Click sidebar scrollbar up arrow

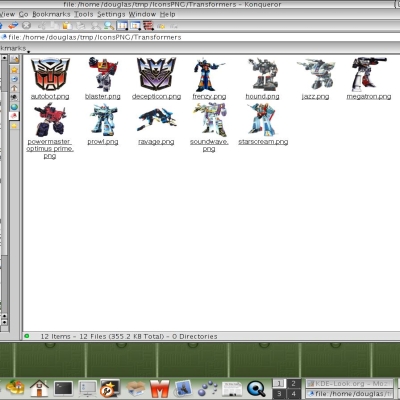point(4,58)
